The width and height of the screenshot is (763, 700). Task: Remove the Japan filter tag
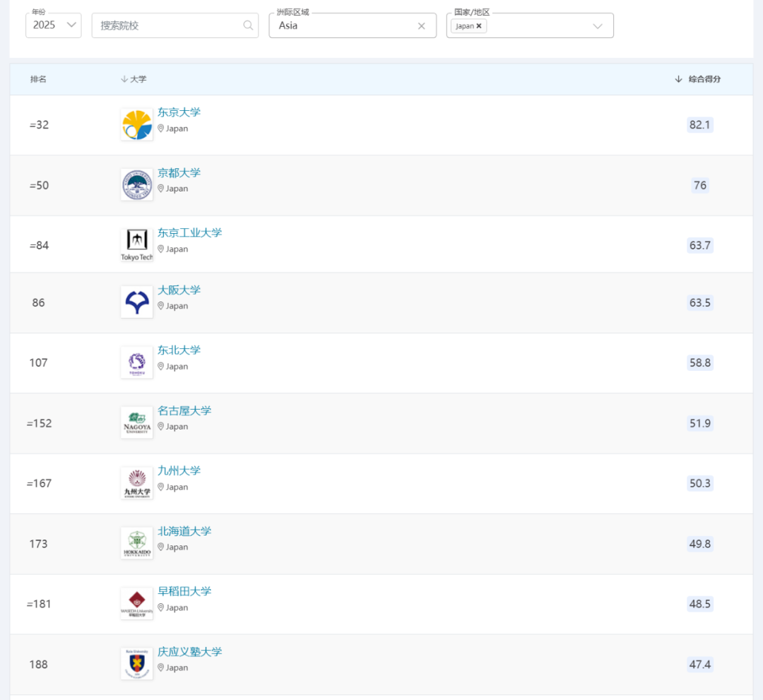point(479,26)
